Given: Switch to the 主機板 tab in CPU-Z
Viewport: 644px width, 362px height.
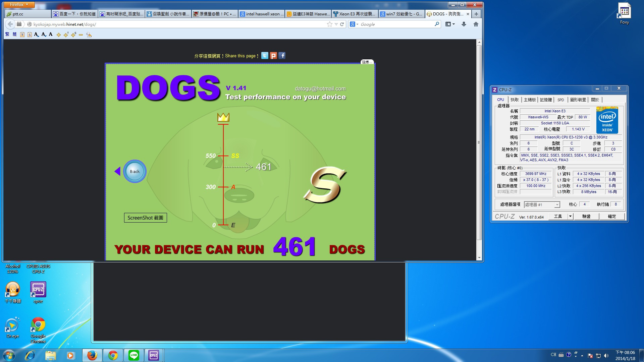Looking at the screenshot, I should (530, 100).
